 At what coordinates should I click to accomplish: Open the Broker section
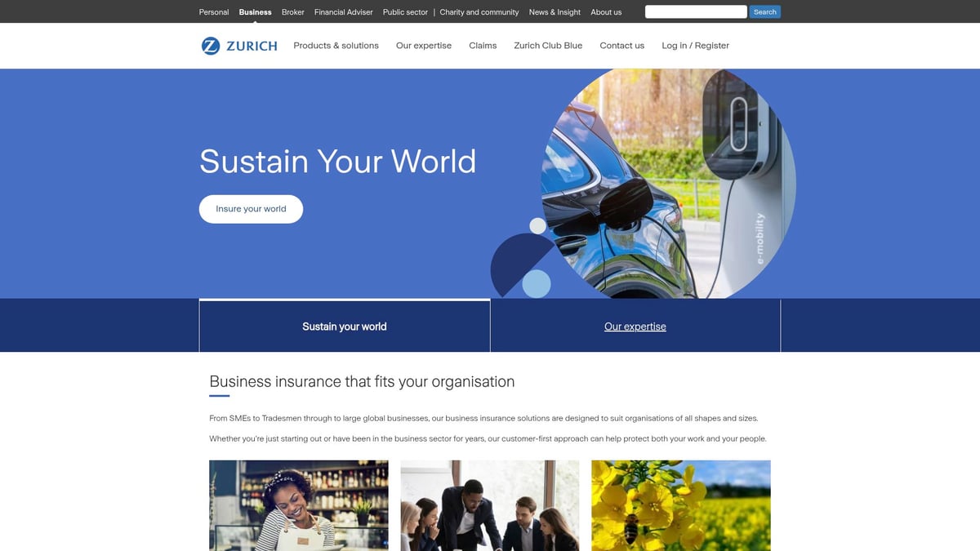[x=292, y=11]
